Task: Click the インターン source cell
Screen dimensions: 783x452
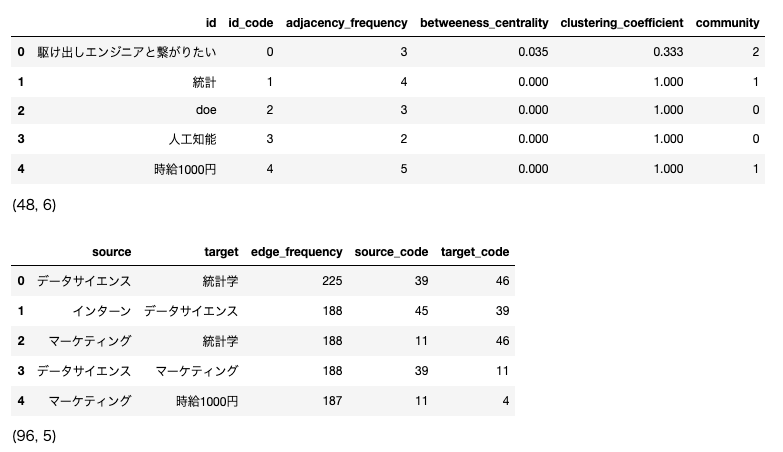Action: (102, 311)
